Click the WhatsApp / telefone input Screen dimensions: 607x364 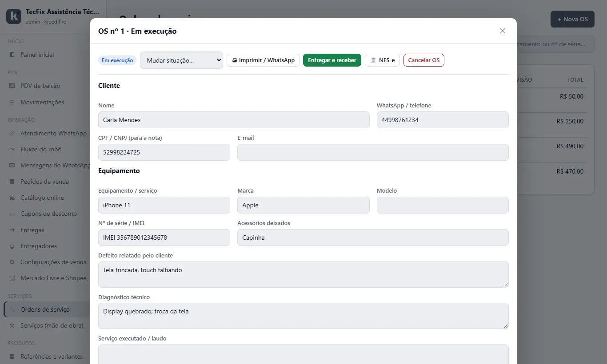[443, 120]
